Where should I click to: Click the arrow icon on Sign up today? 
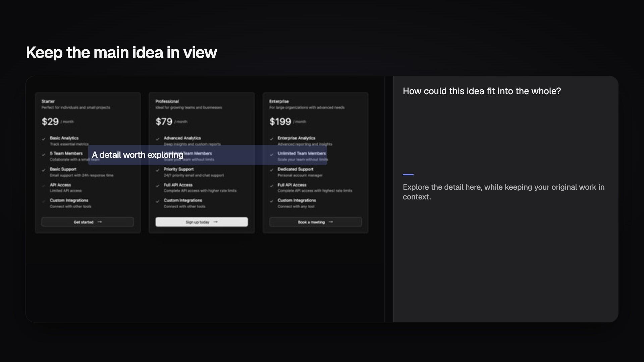[215, 222]
